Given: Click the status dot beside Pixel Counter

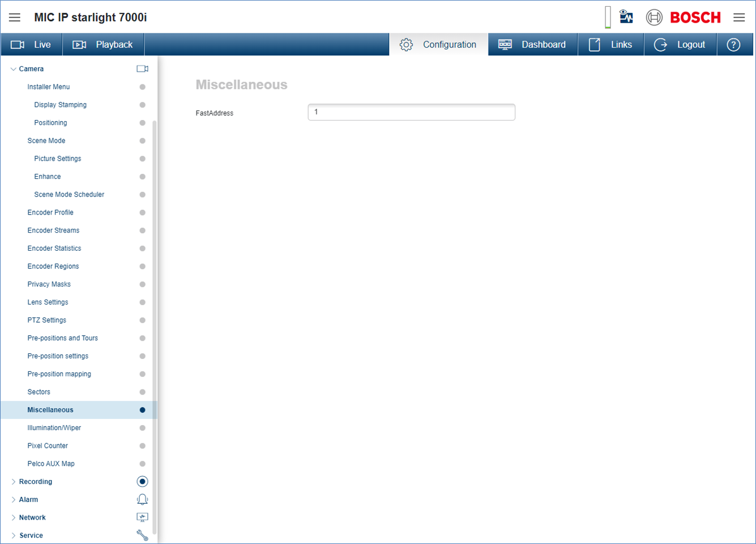Looking at the screenshot, I should (x=143, y=446).
